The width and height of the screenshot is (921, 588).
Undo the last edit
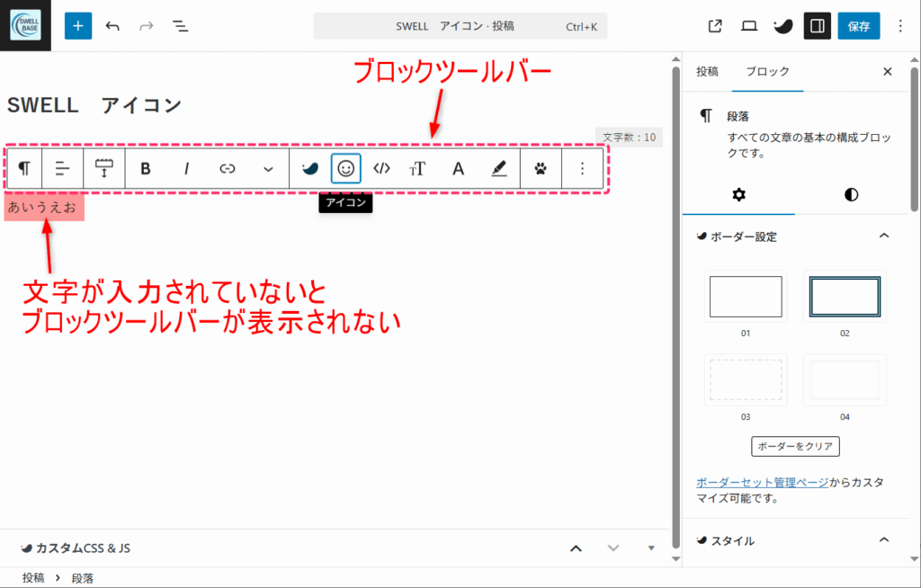click(x=112, y=26)
